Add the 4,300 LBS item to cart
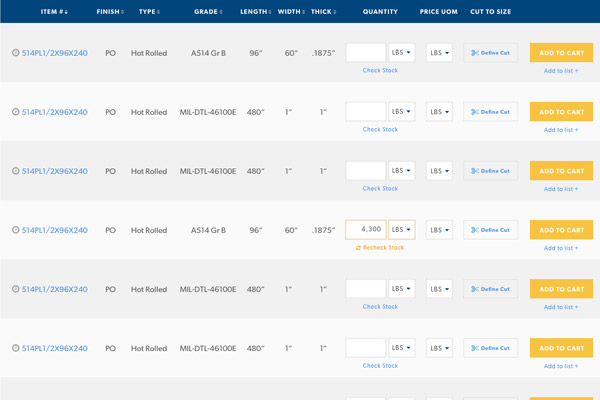600x400 pixels. pos(561,230)
